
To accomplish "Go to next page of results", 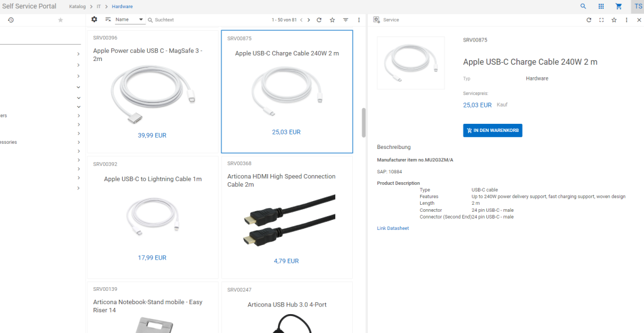I will (309, 19).
